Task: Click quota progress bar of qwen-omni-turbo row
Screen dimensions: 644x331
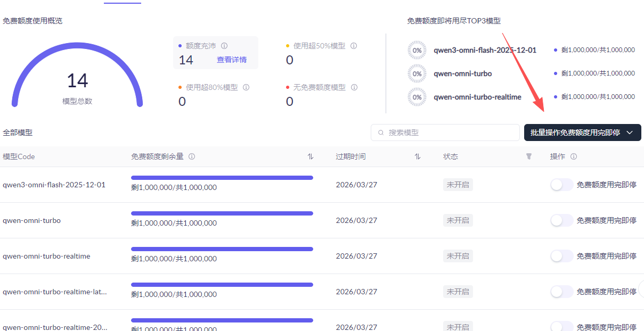Action: 222,213
